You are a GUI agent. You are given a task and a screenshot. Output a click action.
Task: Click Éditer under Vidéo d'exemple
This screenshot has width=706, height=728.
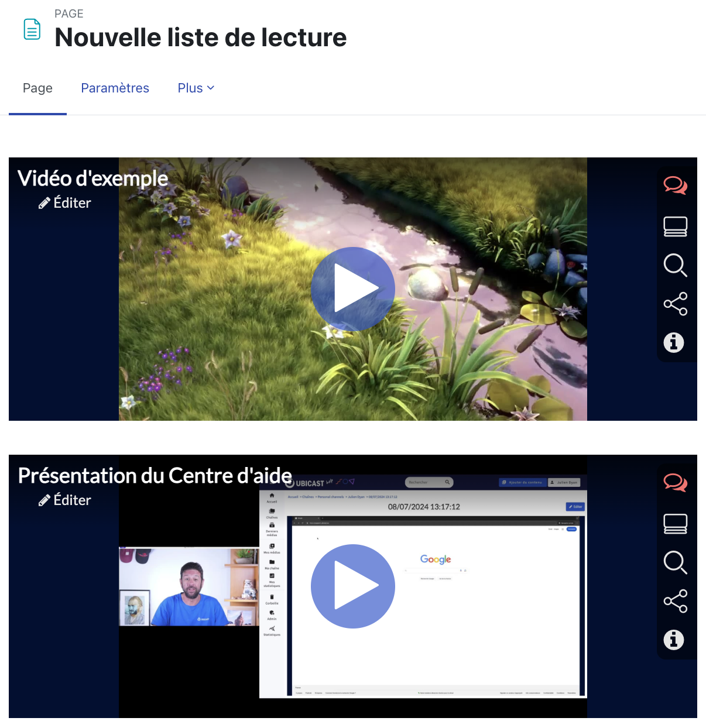[x=65, y=203]
